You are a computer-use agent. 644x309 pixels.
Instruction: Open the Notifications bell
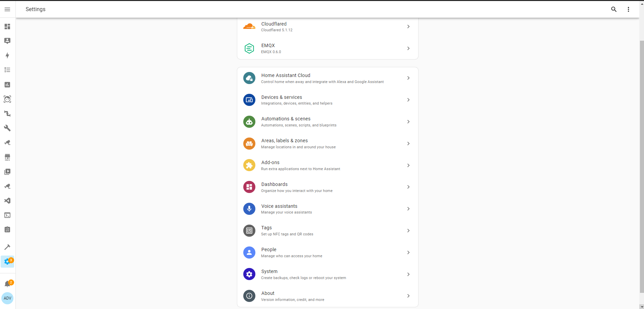click(x=7, y=284)
